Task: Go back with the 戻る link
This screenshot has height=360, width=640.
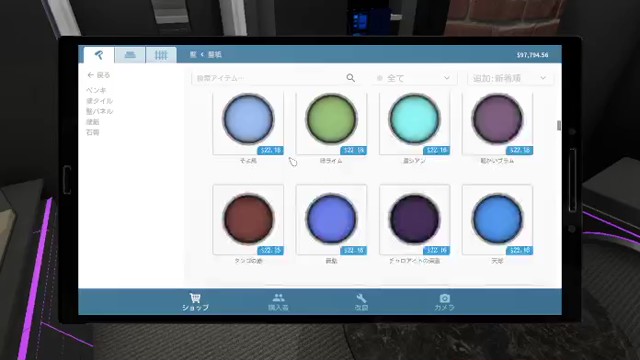Action: 99,75
